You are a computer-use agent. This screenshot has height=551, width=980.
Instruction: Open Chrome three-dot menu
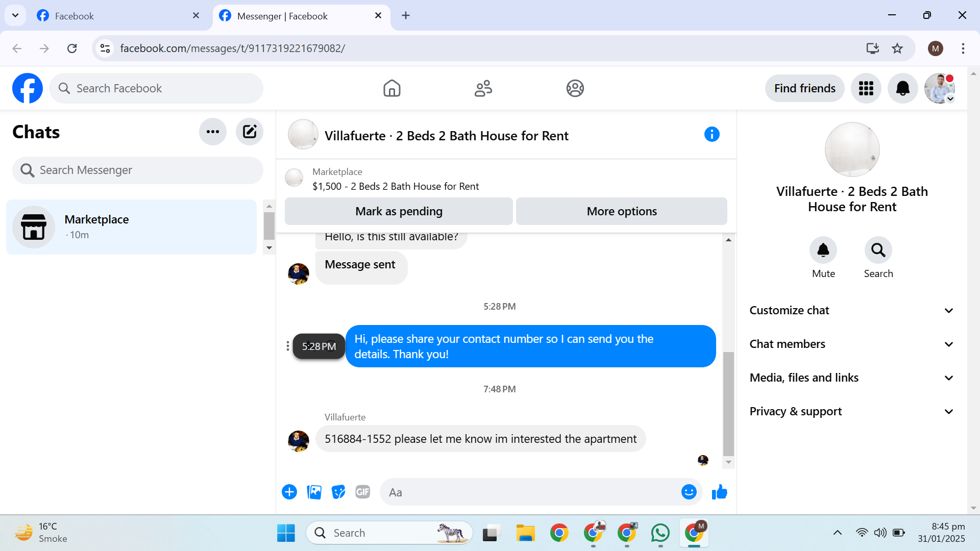pos(963,48)
